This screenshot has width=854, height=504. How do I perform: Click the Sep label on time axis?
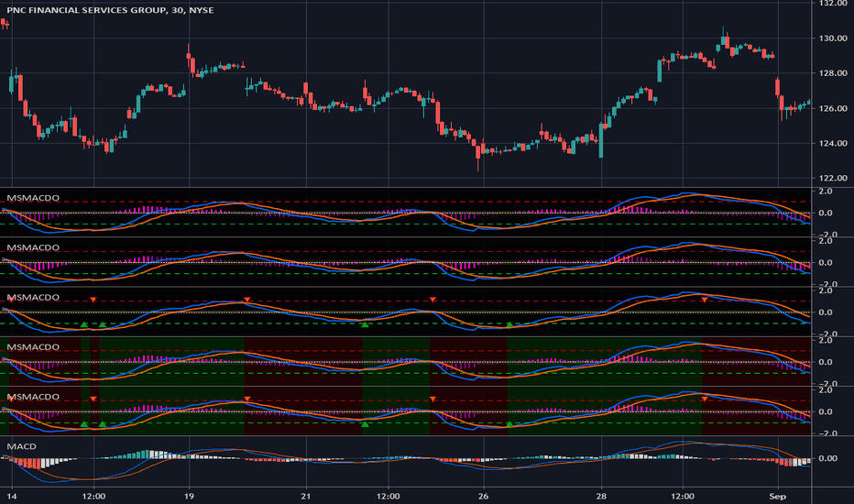(778, 497)
